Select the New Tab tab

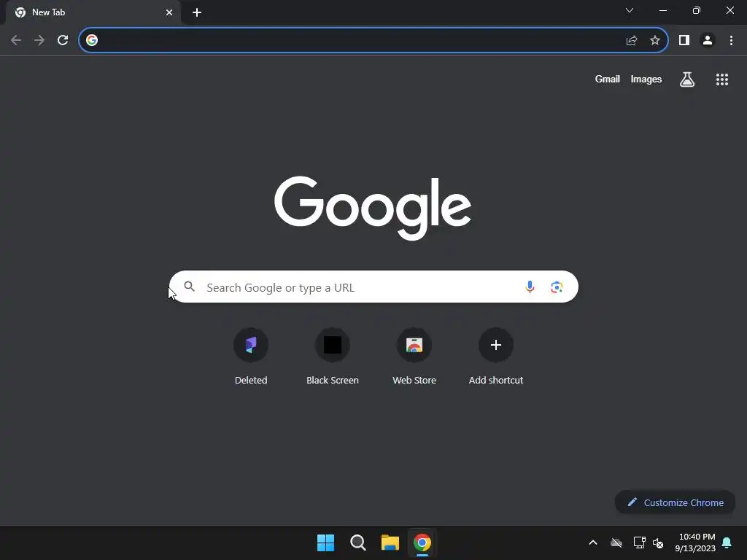coord(93,12)
